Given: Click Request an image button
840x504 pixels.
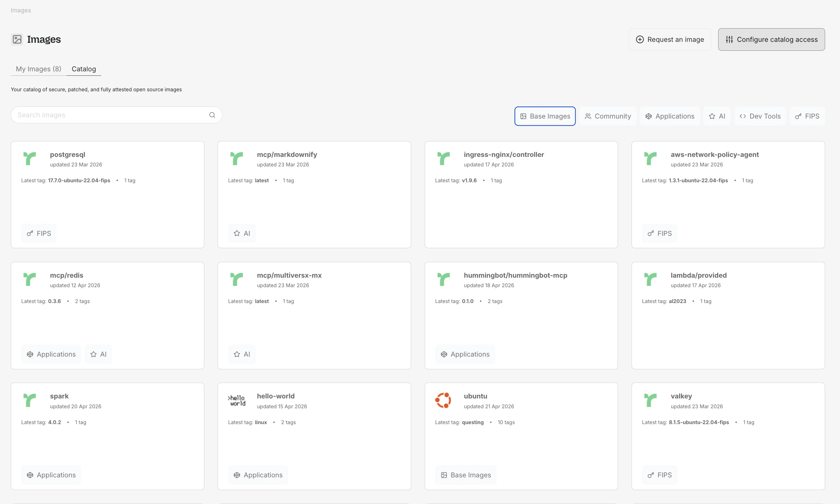Looking at the screenshot, I should click(669, 39).
